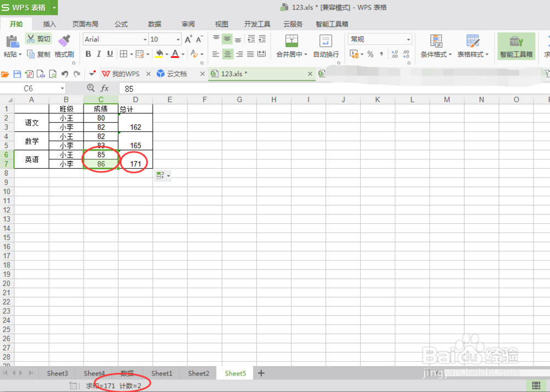The height and width of the screenshot is (392, 550).
Task: Close the 云文档 tab
Action: (202, 74)
